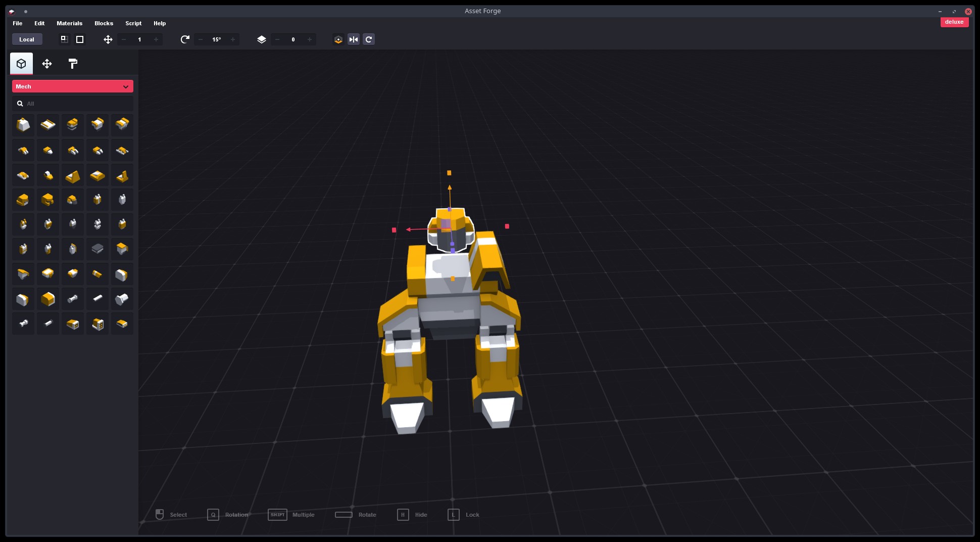
Task: Click the Q key Rotation hint
Action: [x=213, y=515]
